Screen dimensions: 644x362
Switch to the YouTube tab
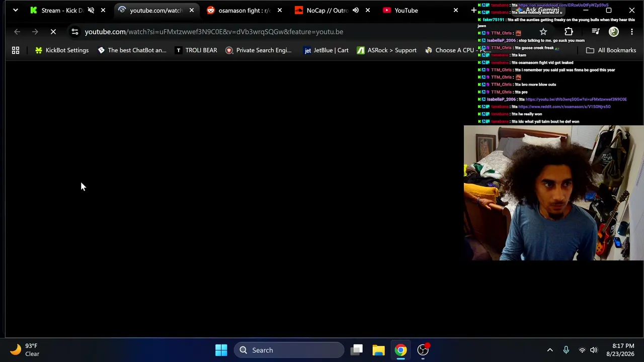406,10
